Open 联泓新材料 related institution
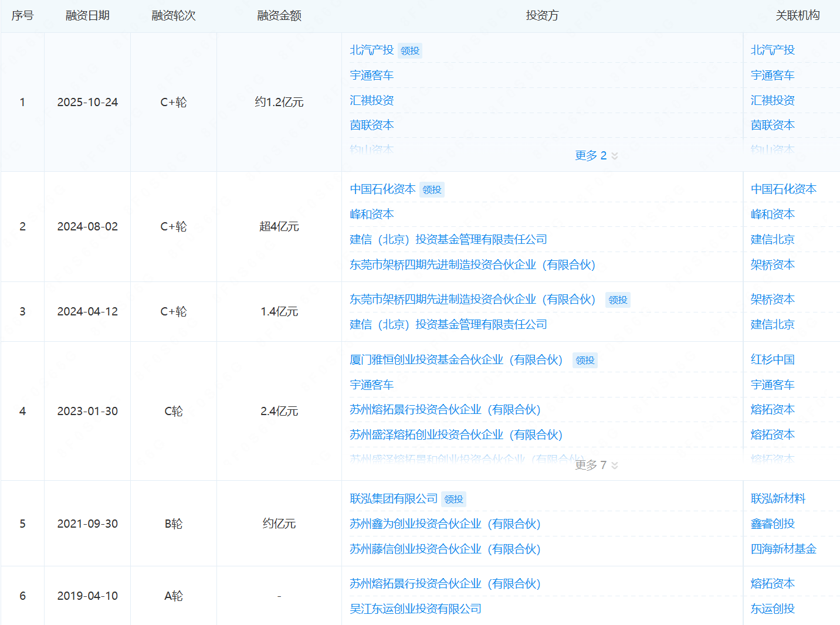The width and height of the screenshot is (840, 625). click(x=778, y=499)
